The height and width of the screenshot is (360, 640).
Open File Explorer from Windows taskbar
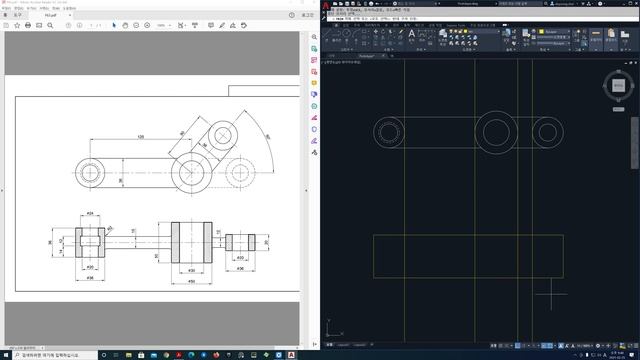tap(129, 355)
